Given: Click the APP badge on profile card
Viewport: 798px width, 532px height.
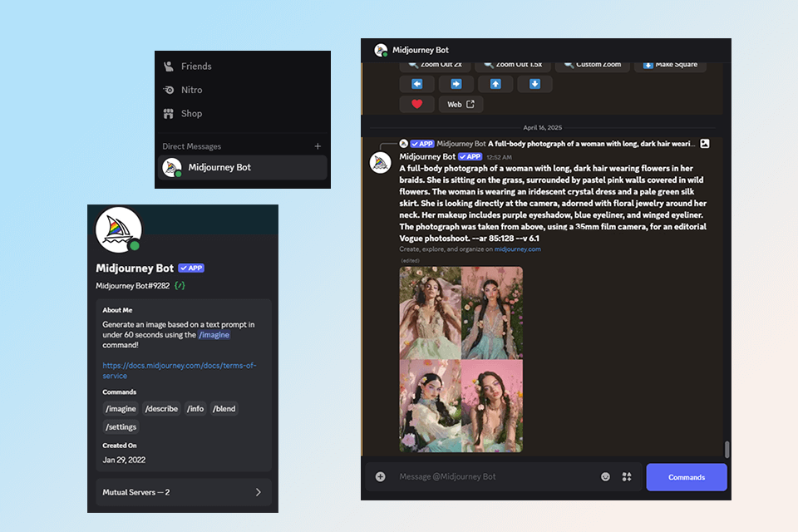Looking at the screenshot, I should 191,268.
